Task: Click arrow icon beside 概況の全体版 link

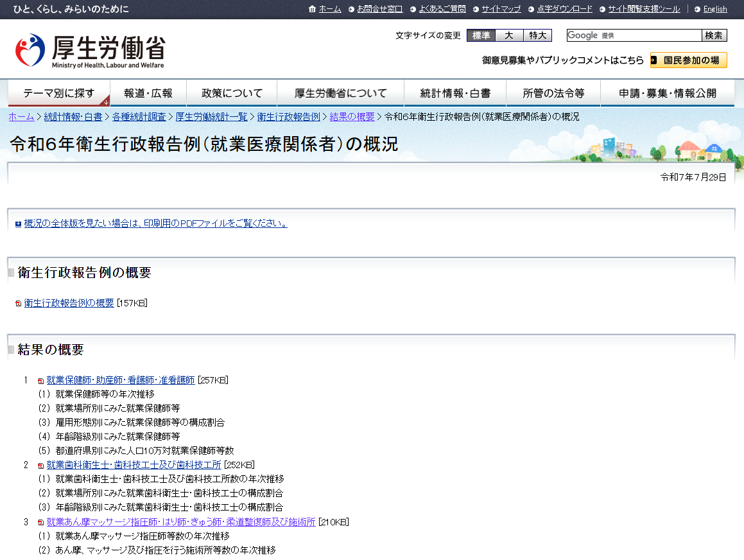Action: (x=18, y=224)
